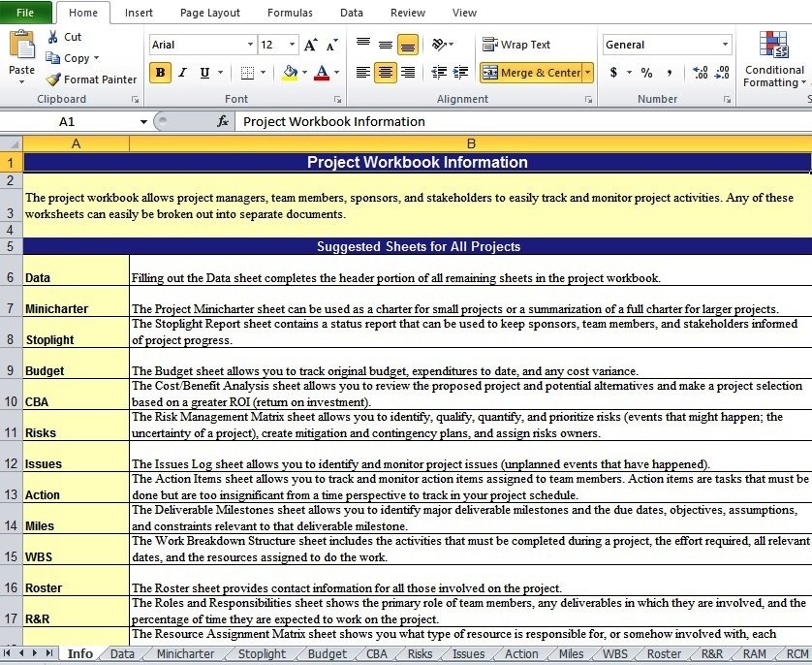
Task: Open the Font Color dropdown arrow
Action: tap(336, 73)
